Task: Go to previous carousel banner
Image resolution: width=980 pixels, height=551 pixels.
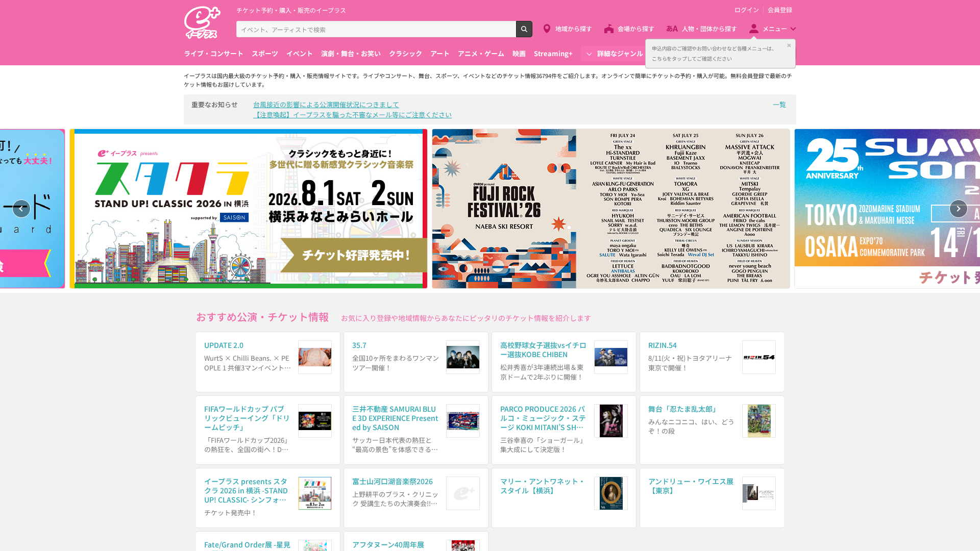Action: pyautogui.click(x=21, y=209)
